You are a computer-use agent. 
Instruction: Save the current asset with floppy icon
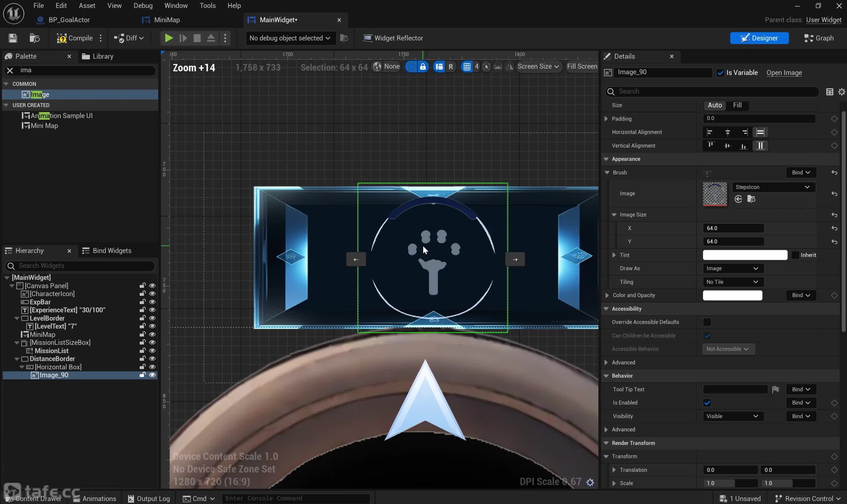point(13,38)
